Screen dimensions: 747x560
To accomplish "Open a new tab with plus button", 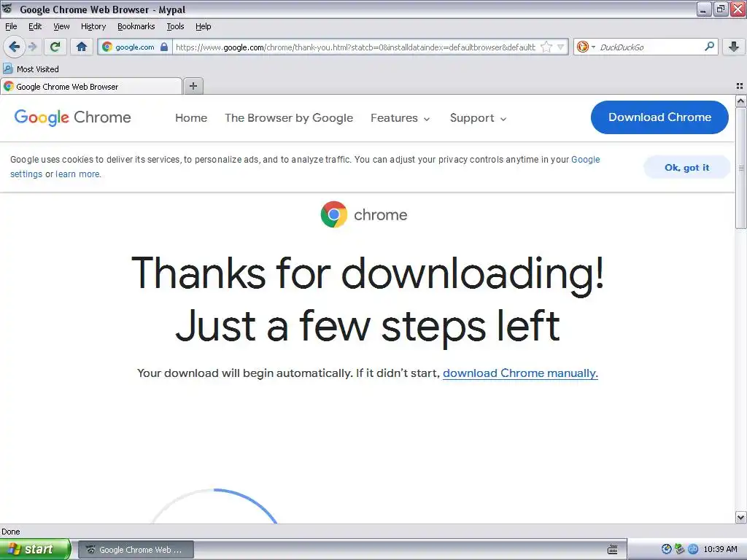I will 193,86.
